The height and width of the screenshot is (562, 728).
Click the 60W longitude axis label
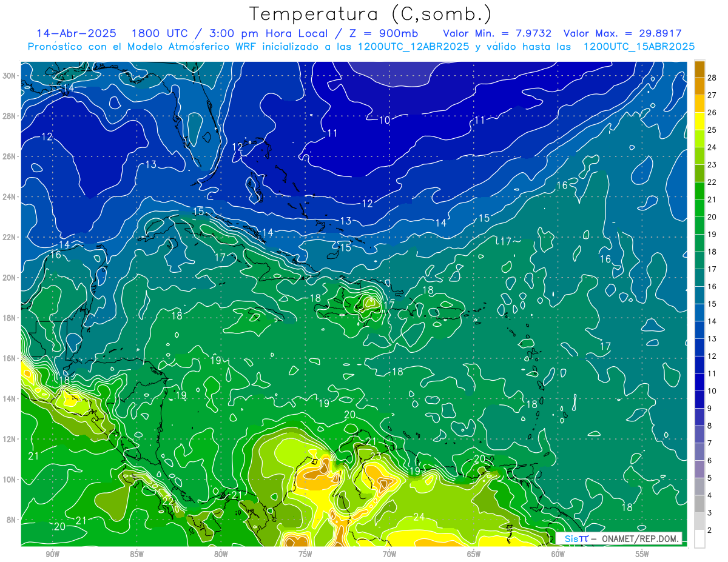click(558, 554)
